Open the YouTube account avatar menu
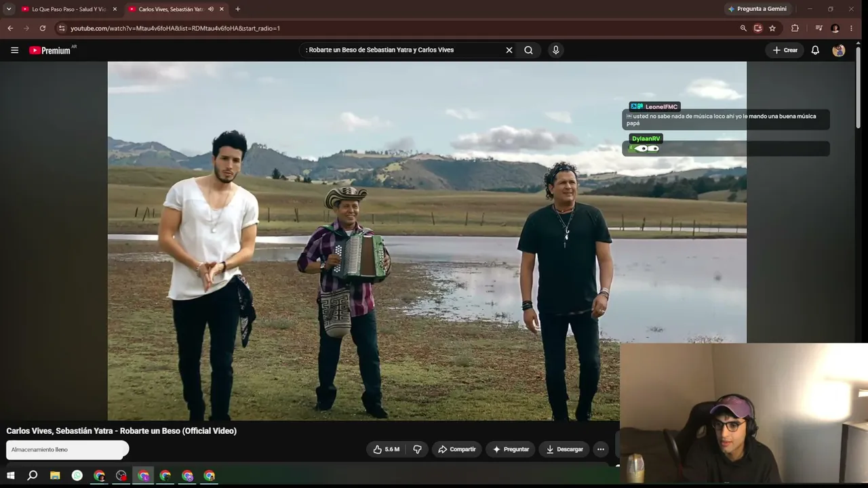Viewport: 868px width, 488px height. tap(839, 50)
